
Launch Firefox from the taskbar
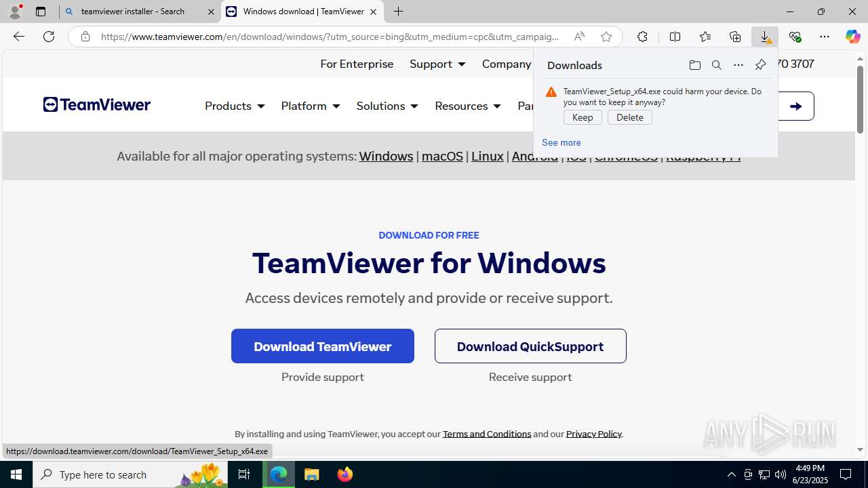[x=345, y=474]
